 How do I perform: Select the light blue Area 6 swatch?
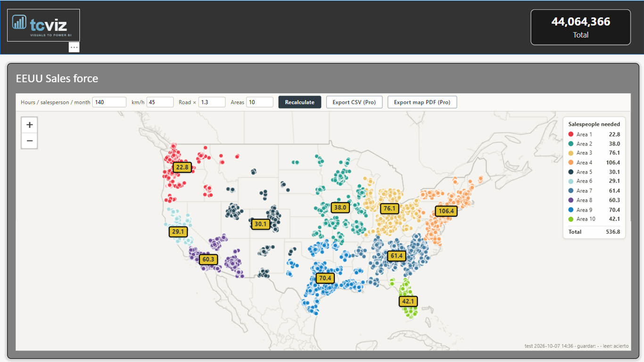(571, 181)
